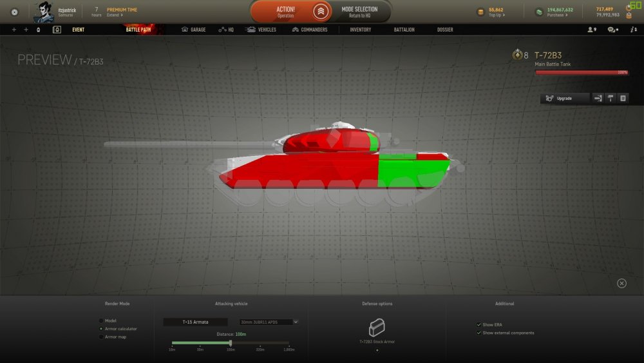Click the arrow-to-bar icon next to Upgrade
The image size is (644, 363).
[598, 98]
